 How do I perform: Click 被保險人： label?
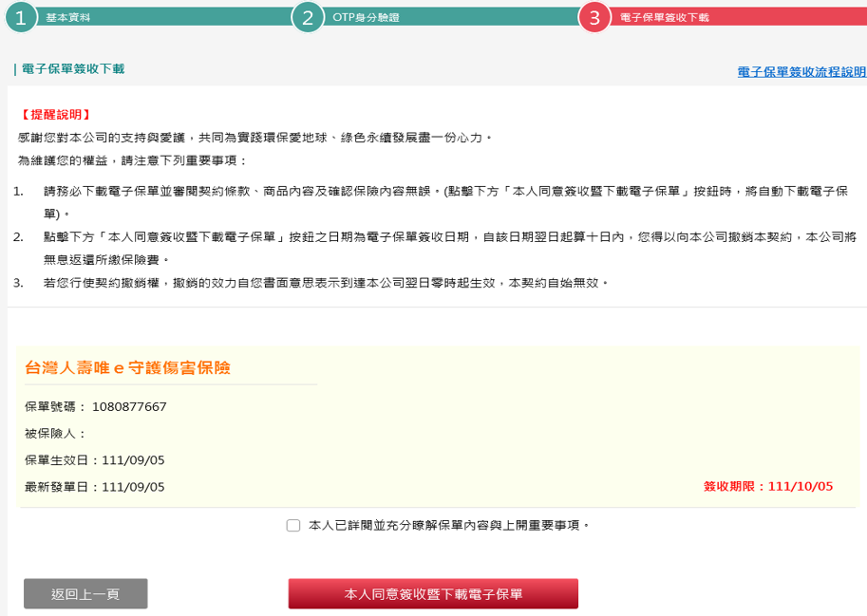[56, 434]
